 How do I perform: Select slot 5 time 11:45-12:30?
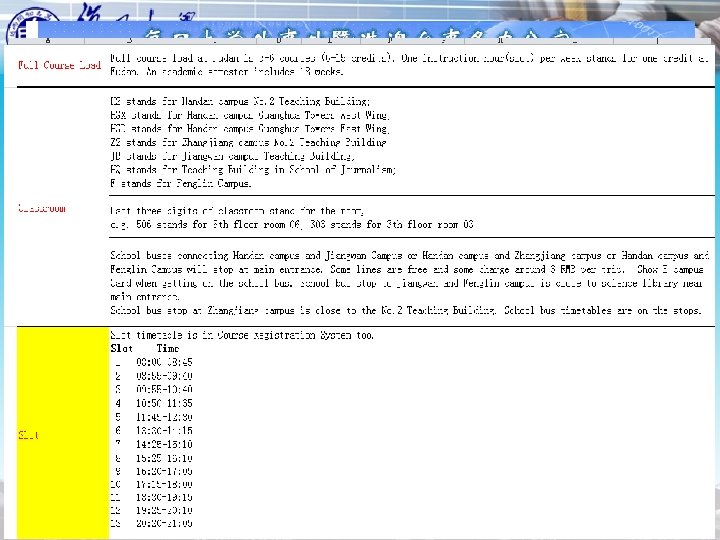[x=164, y=417]
